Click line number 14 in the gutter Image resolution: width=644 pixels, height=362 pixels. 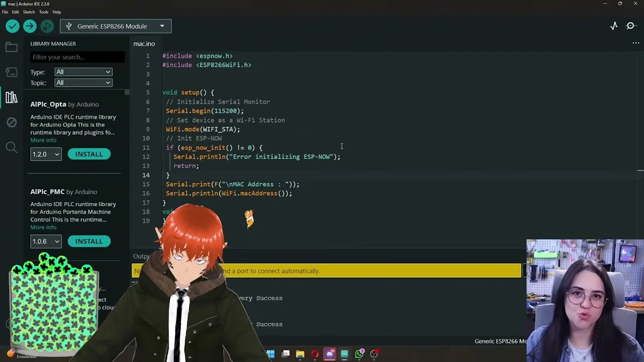click(x=146, y=175)
